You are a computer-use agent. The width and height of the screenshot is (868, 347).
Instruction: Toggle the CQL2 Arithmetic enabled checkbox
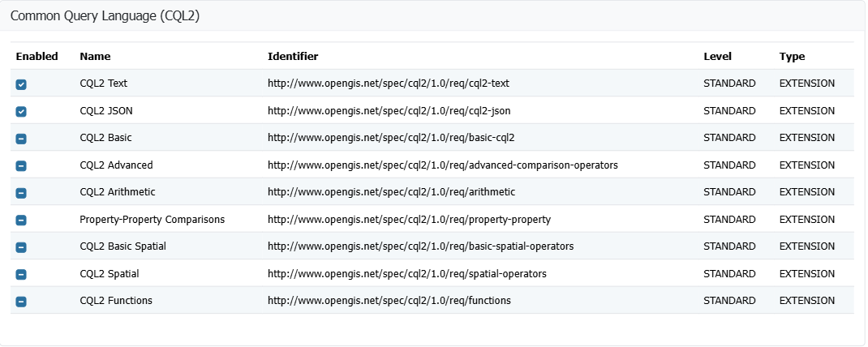click(x=21, y=193)
